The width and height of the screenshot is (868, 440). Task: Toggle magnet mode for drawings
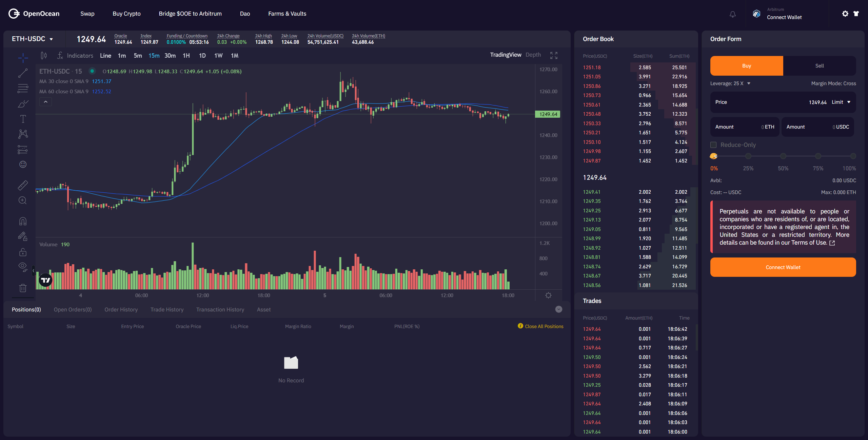[23, 221]
